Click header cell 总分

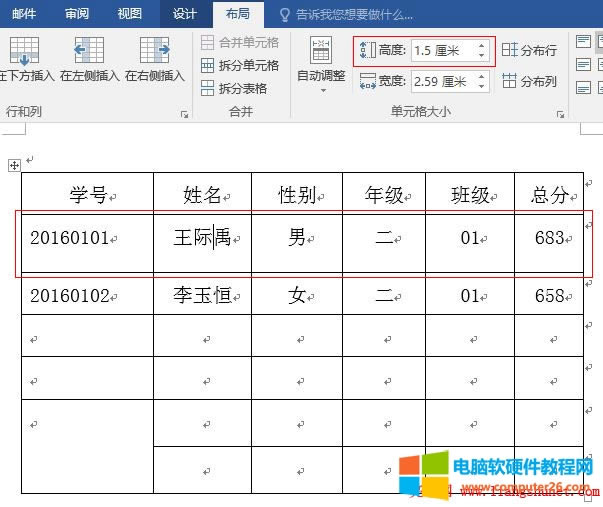(x=549, y=192)
